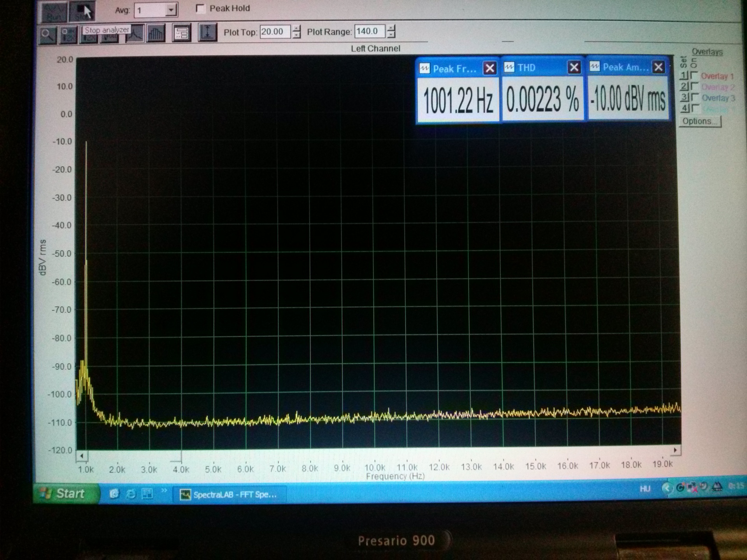Click the vertical autoscale arrows icon
The height and width of the screenshot is (560, 747).
click(x=207, y=32)
